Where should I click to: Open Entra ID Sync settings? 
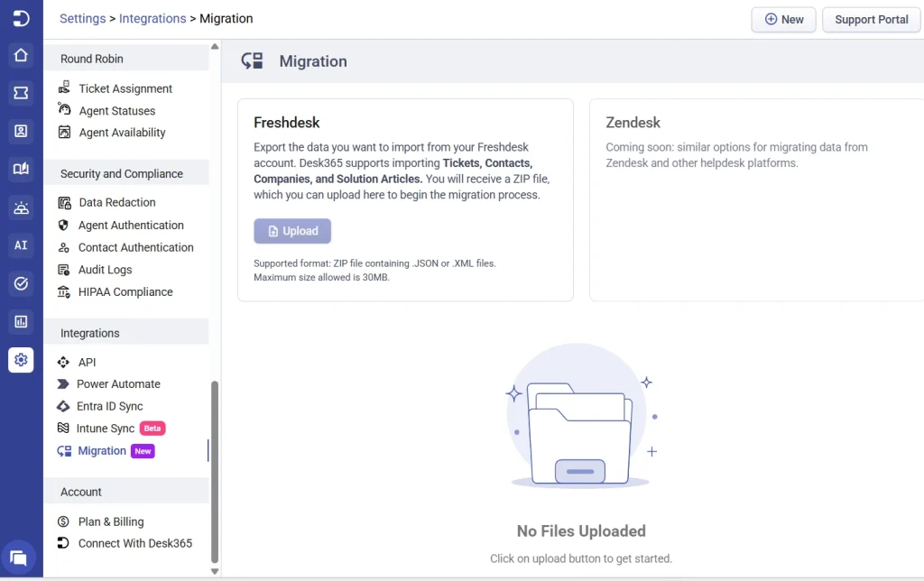coord(109,406)
